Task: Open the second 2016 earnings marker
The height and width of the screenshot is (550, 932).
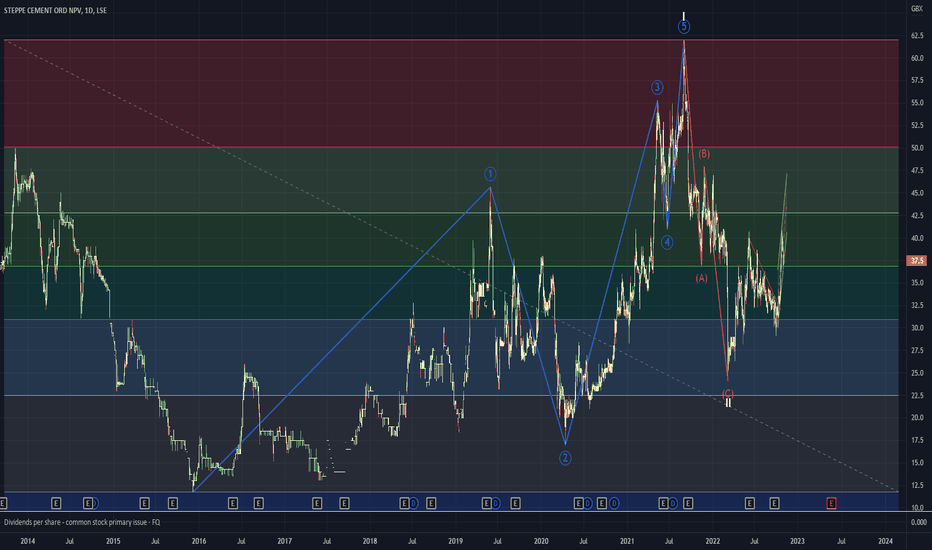Action: tap(259, 504)
